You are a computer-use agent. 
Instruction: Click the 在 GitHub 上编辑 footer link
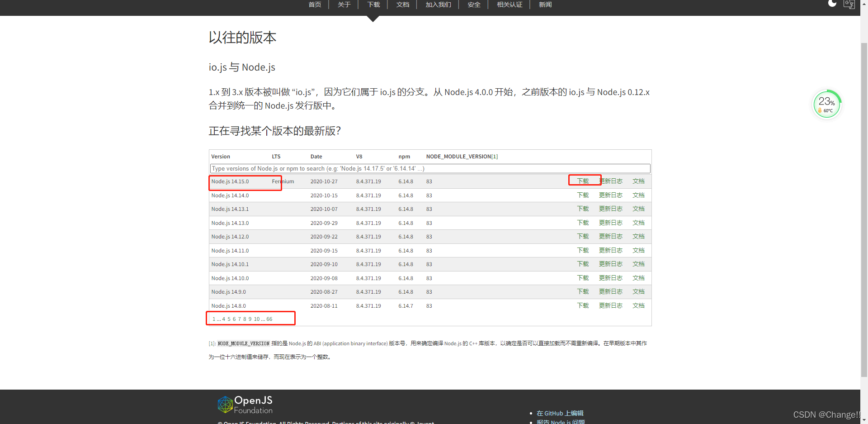(x=560, y=413)
